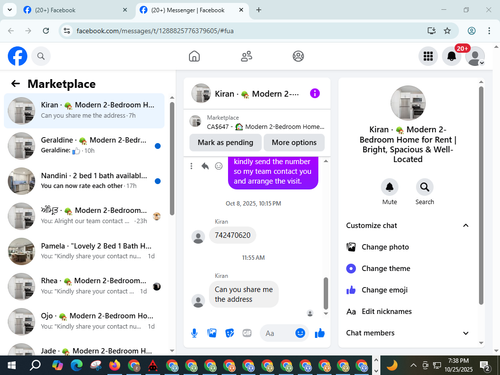500x375 pixels.
Task: Click More options button
Action: (294, 142)
